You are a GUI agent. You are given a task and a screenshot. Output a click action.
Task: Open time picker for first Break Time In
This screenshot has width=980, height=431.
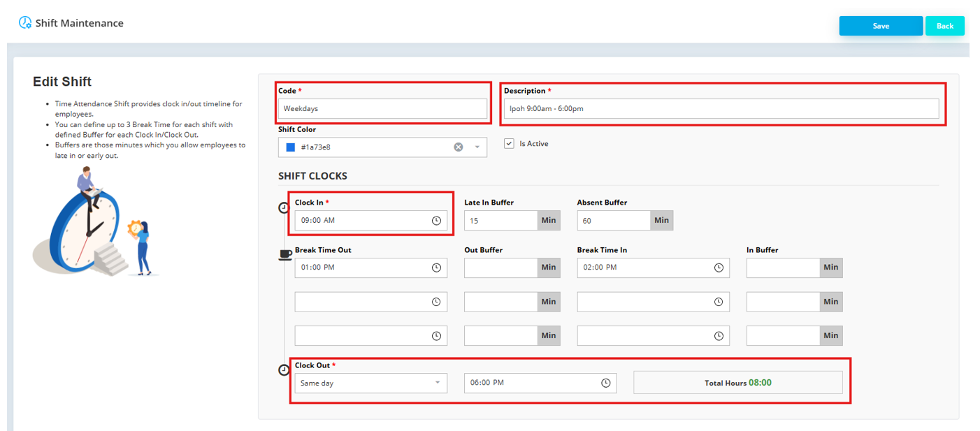pos(718,268)
